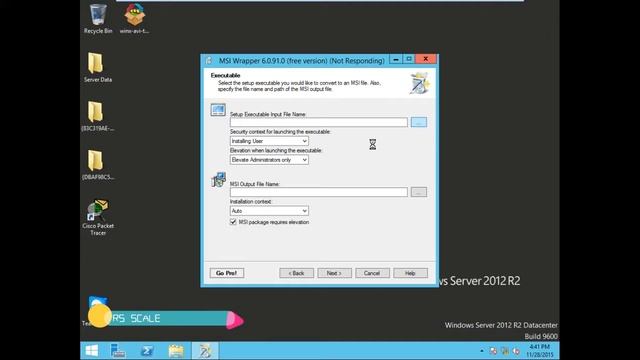Expand the Elevation when launching dropdown
This screenshot has height=360, width=640.
[269, 160]
